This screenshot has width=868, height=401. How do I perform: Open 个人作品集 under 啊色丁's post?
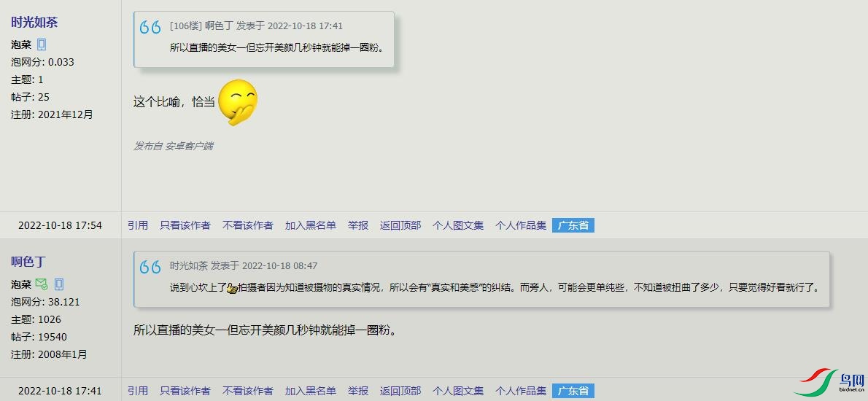(520, 391)
